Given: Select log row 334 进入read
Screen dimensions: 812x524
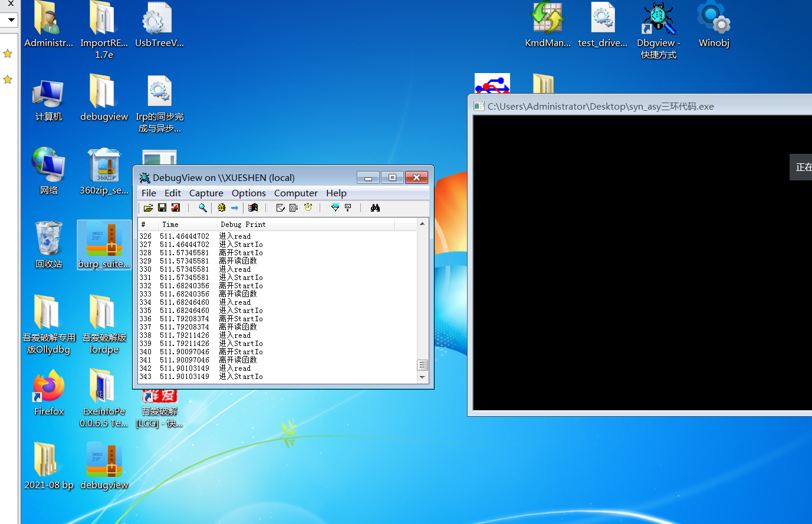Looking at the screenshot, I should [277, 302].
